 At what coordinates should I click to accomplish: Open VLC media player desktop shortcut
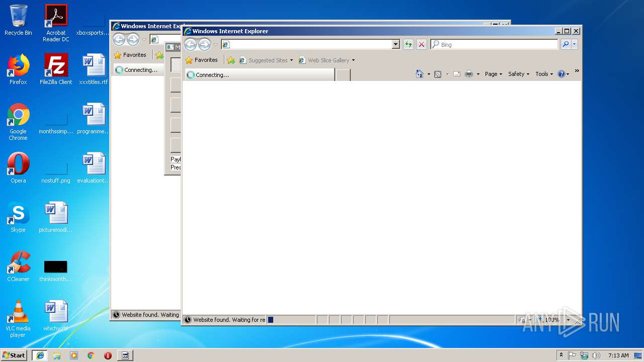tap(18, 319)
